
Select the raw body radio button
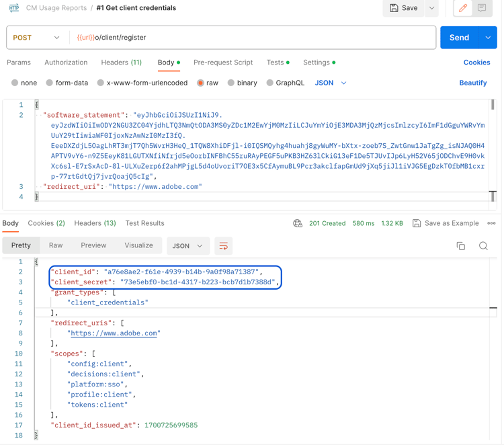pyautogui.click(x=200, y=83)
